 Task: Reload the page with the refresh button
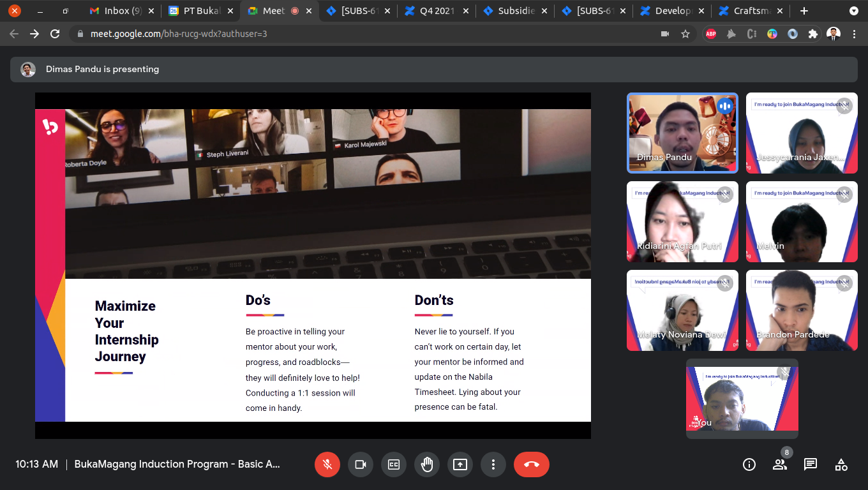point(55,34)
